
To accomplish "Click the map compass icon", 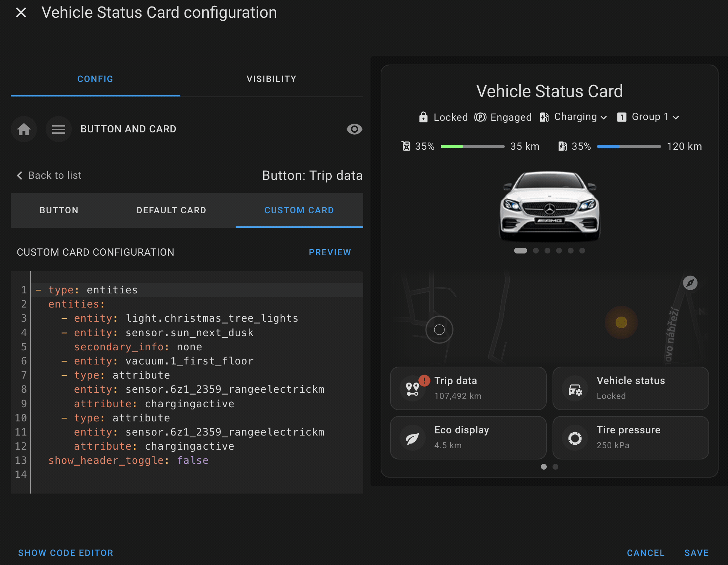I will tap(690, 283).
